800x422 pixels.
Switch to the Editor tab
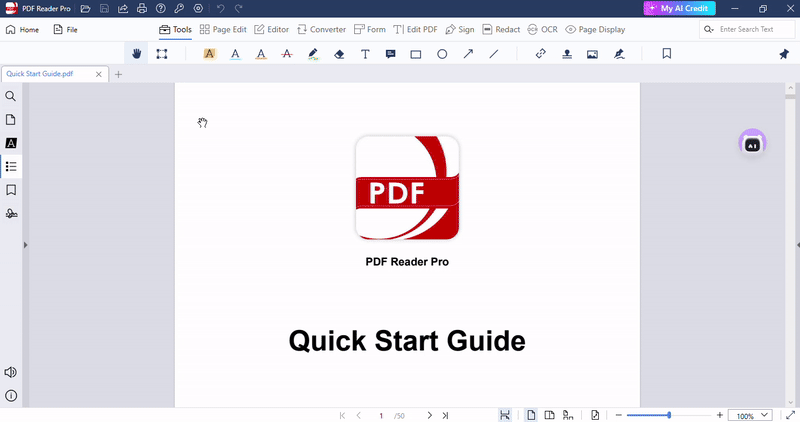pos(271,30)
